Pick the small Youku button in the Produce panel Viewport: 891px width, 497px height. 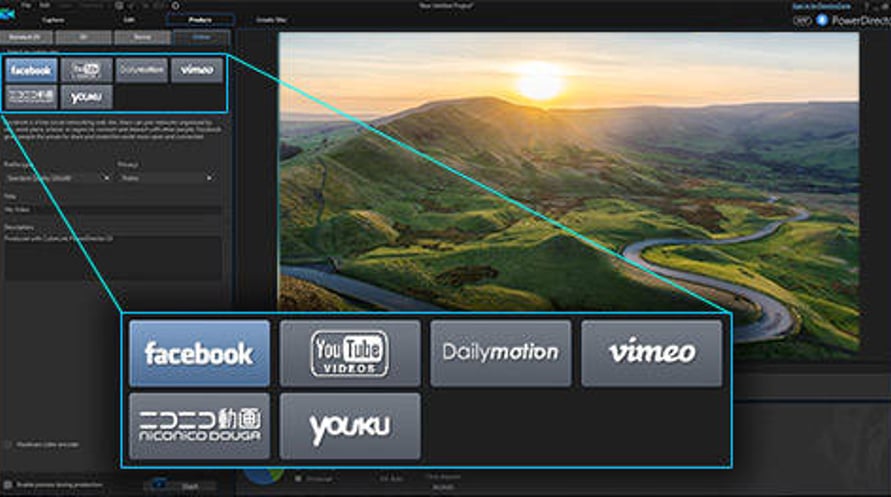click(x=86, y=97)
